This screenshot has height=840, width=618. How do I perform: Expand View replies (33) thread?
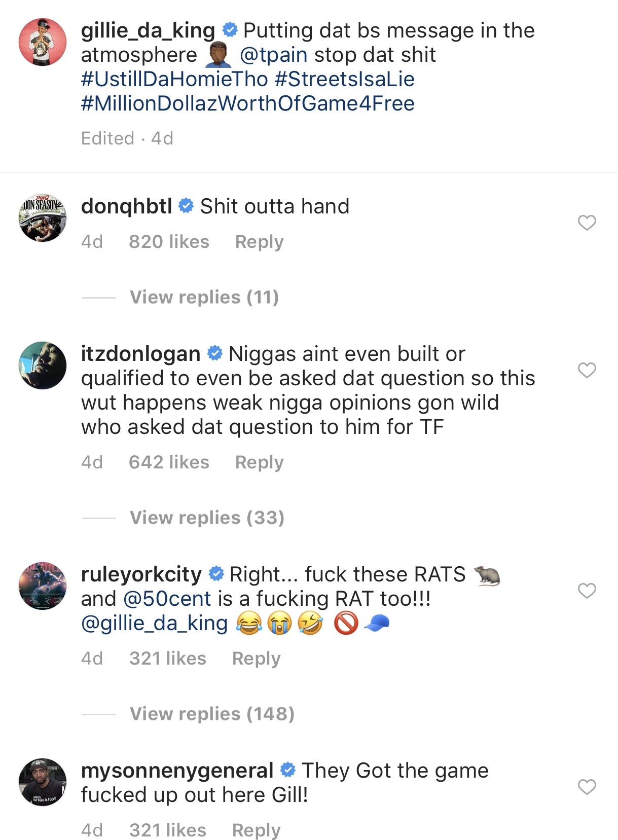coord(207,518)
